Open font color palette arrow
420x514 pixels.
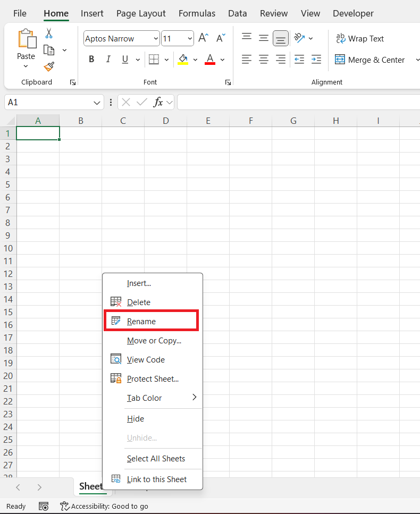223,60
